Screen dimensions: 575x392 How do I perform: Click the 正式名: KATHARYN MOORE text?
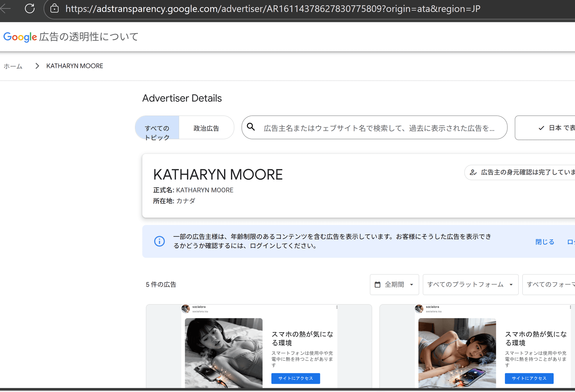coord(193,190)
